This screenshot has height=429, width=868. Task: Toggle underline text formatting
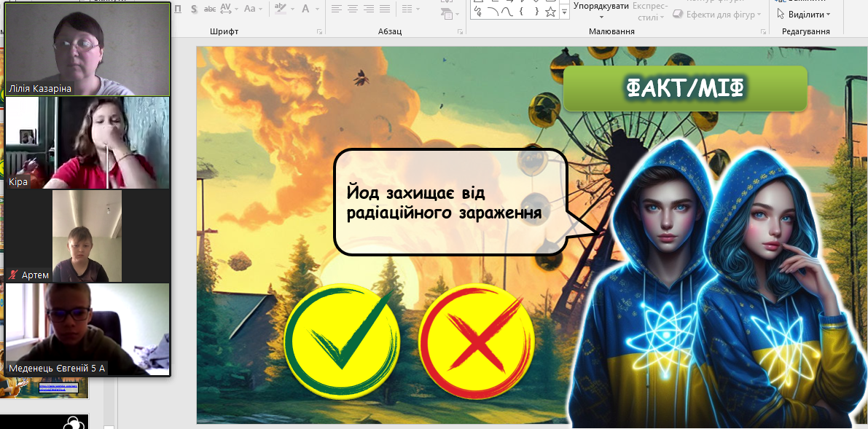[x=179, y=8]
